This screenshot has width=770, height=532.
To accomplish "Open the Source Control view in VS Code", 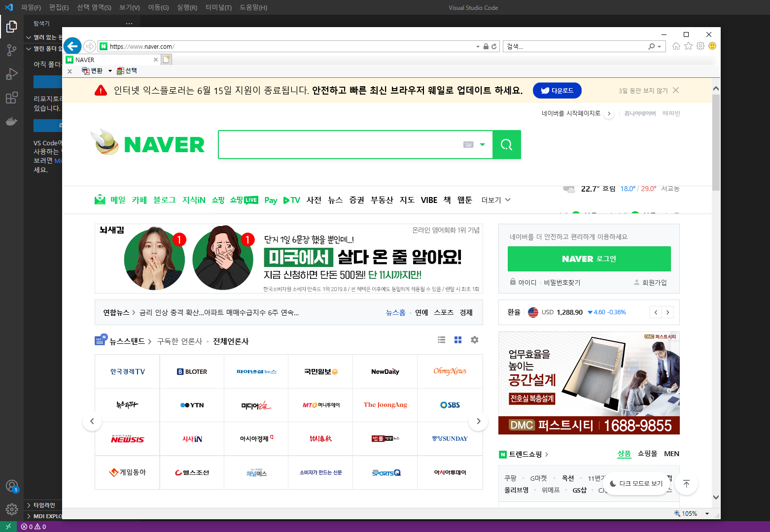I will [11, 50].
